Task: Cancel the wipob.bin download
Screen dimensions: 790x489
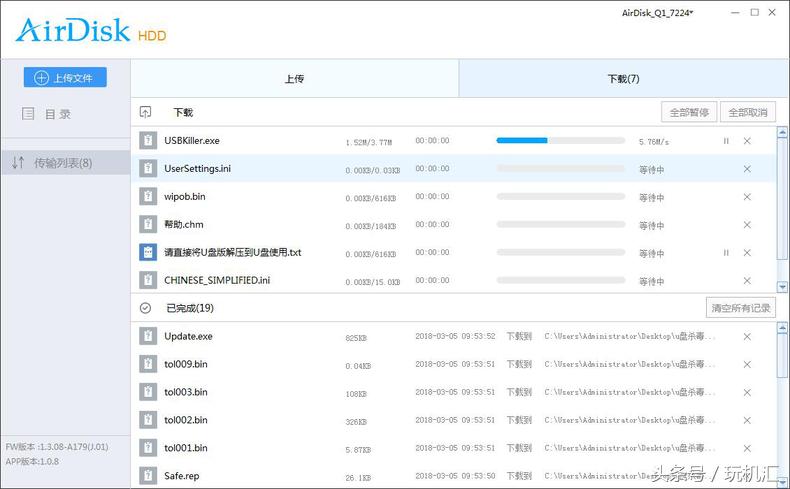Action: tap(747, 197)
